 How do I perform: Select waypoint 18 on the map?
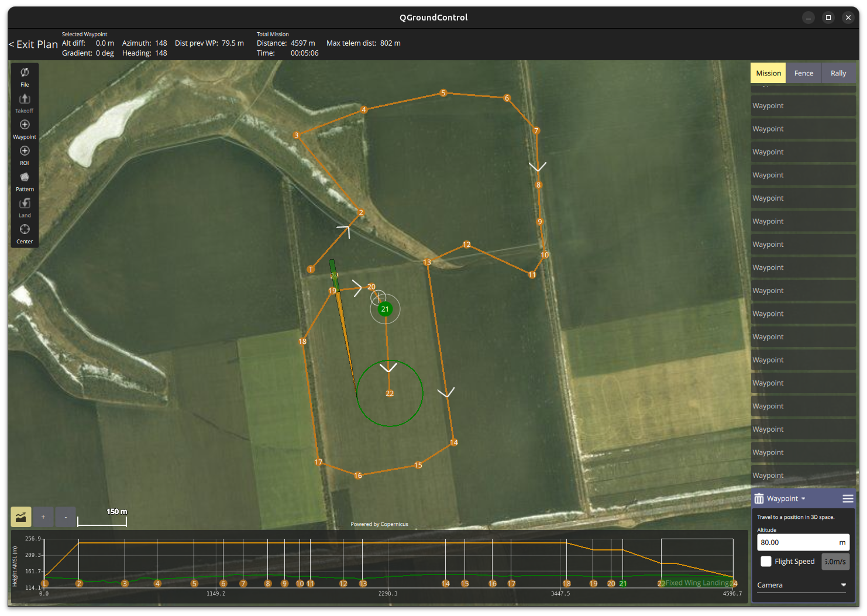[302, 342]
